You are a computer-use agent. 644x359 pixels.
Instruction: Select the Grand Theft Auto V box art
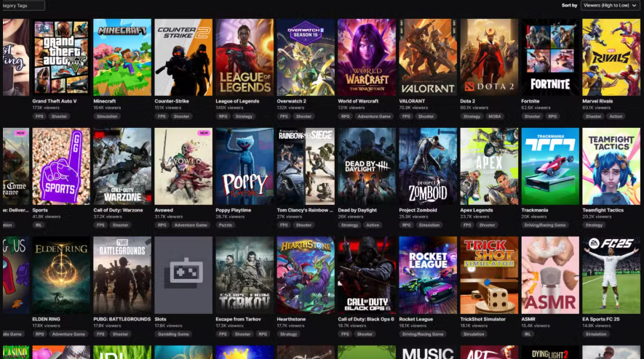coord(61,57)
